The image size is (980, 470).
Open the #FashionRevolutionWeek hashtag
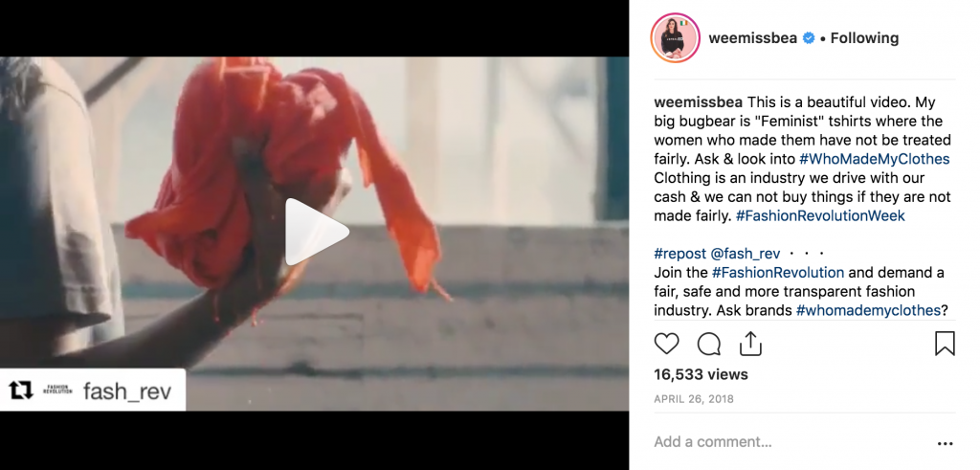[x=820, y=215]
